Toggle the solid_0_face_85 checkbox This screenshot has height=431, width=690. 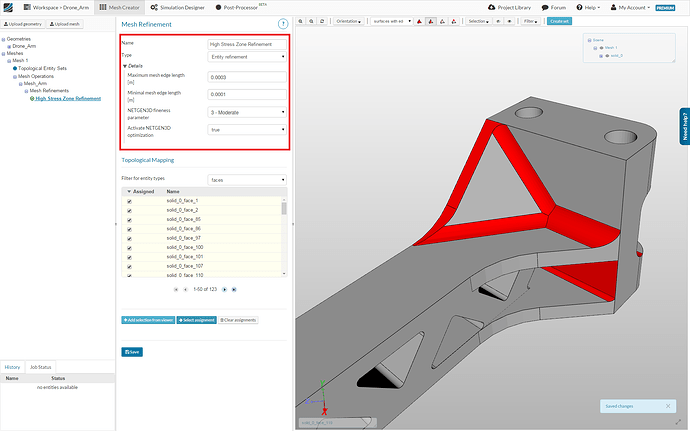point(130,219)
